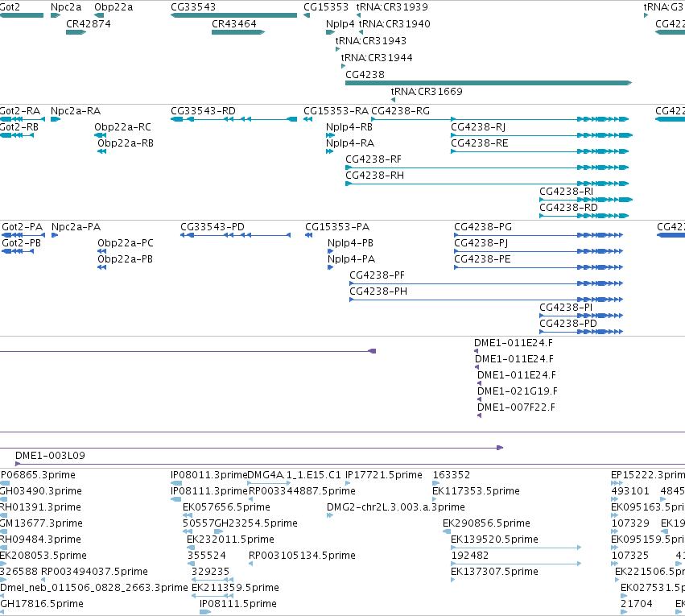This screenshot has height=616, width=685.
Task: Select the Nplp4-RB transcript label
Action: coord(349,127)
